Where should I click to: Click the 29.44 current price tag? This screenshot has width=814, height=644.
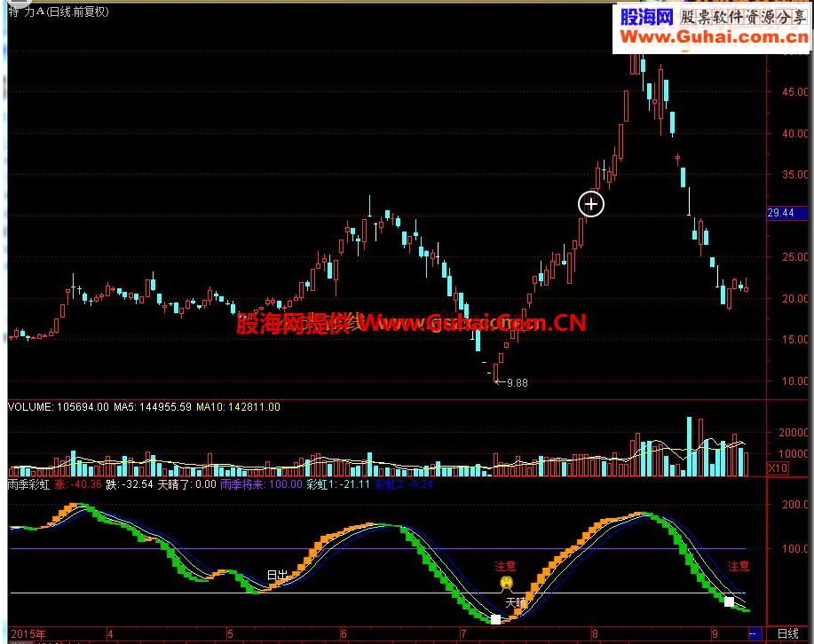point(787,213)
